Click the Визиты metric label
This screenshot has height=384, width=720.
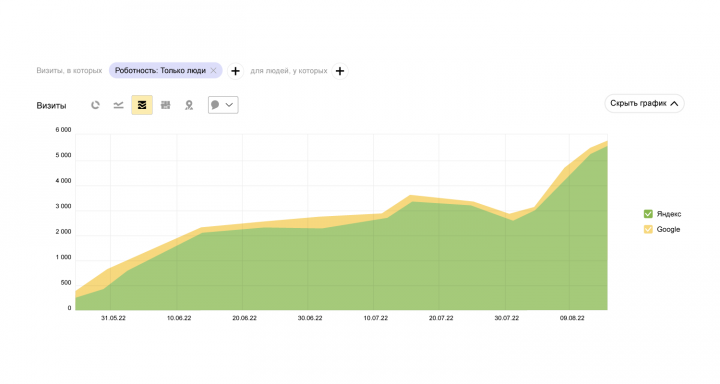[51, 106]
